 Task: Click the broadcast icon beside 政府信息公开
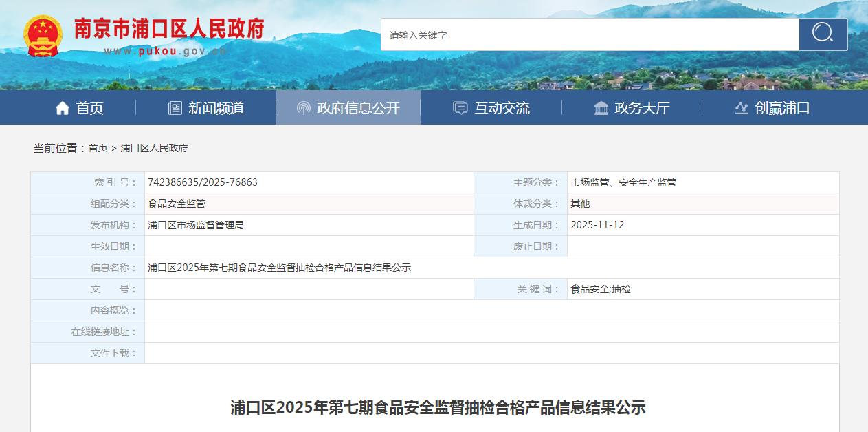click(x=304, y=108)
